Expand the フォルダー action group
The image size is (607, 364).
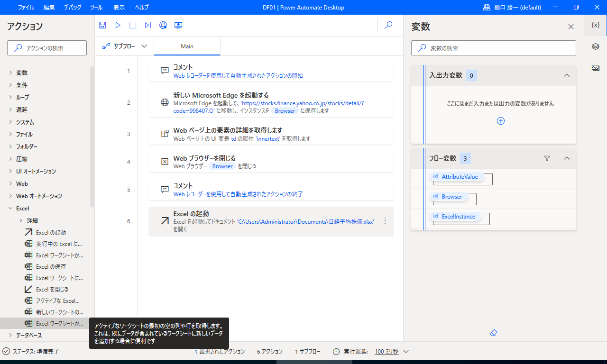(10, 146)
